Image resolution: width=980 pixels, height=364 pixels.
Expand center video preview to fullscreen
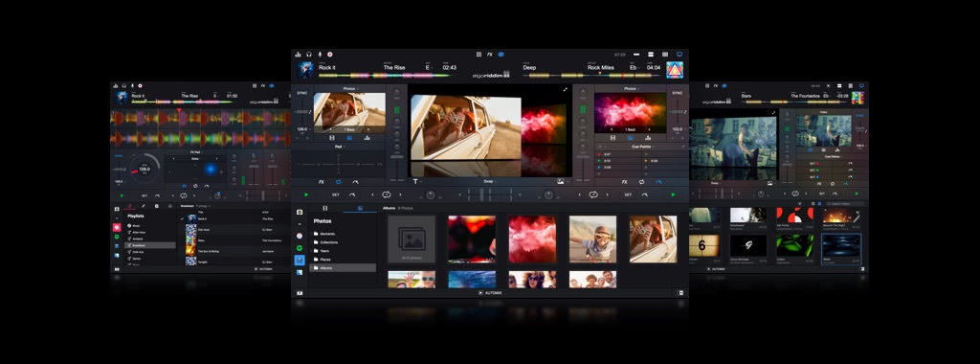pyautogui.click(x=565, y=89)
